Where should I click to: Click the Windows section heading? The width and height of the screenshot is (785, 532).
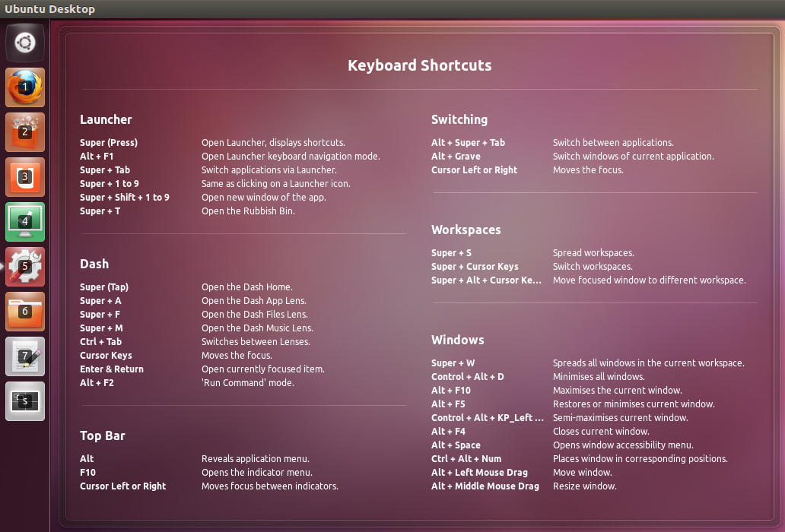click(x=457, y=340)
